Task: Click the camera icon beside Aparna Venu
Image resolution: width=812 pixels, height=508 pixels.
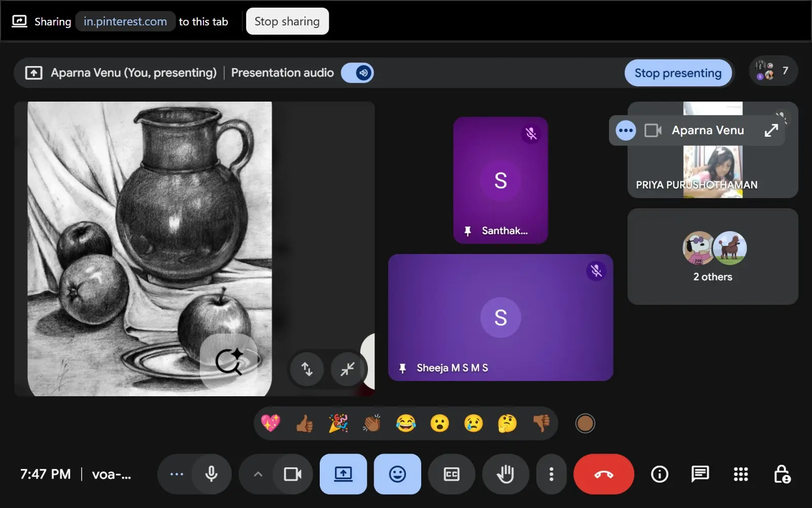Action: pos(653,131)
